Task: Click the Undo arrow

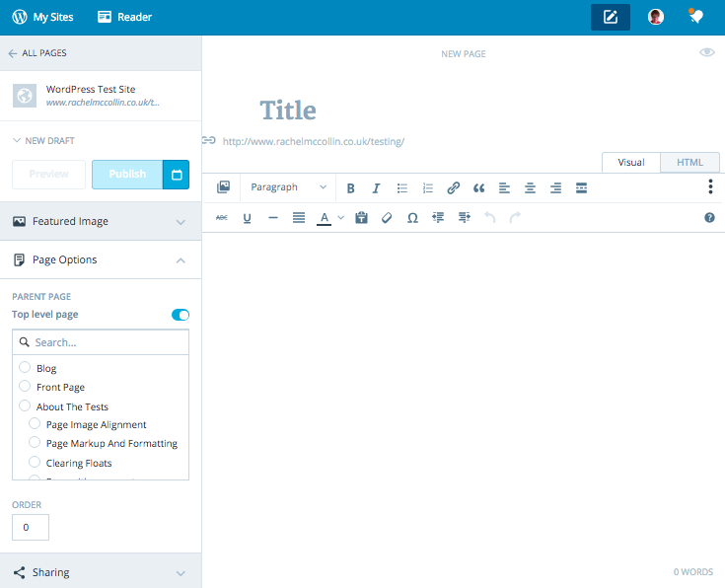Action: click(x=489, y=217)
